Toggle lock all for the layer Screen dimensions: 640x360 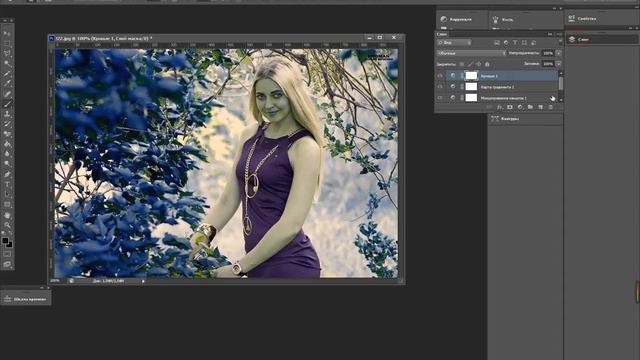pyautogui.click(x=487, y=64)
